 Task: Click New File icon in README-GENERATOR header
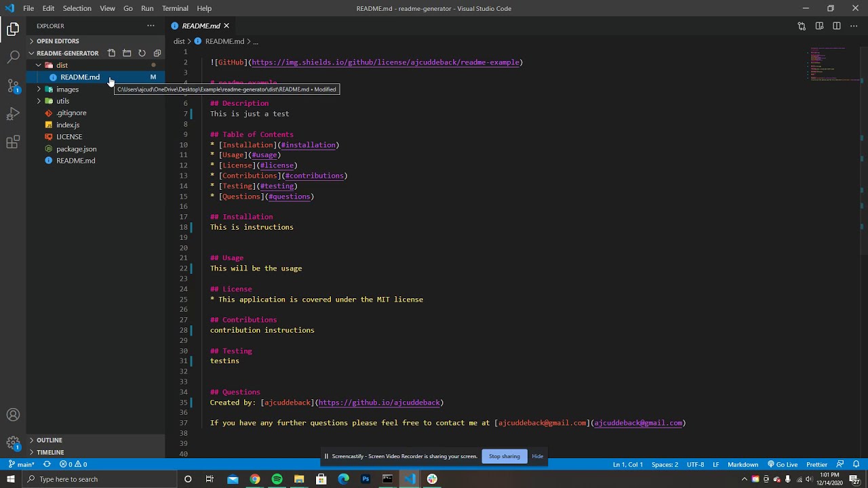[x=111, y=53]
